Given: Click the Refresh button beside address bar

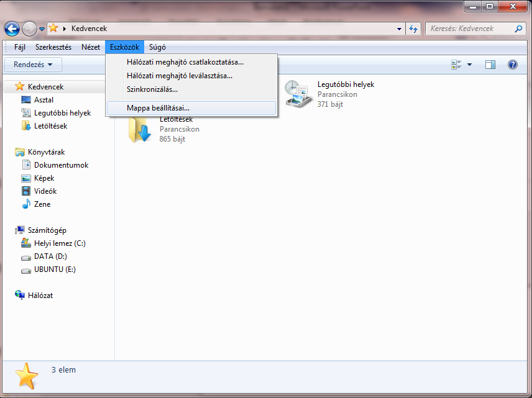Looking at the screenshot, I should tap(413, 29).
